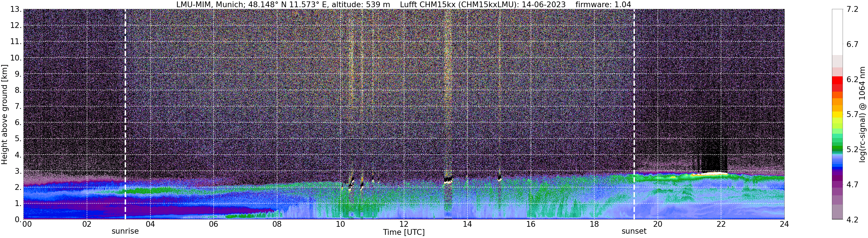Click the colorbar value '5.2'

click(x=852, y=150)
